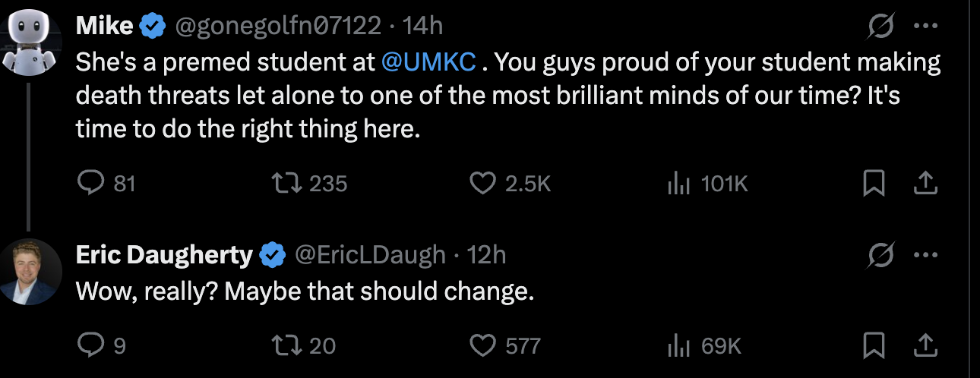The width and height of the screenshot is (980, 378).
Task: Share Eric Daugherty's reply
Action: click(x=925, y=346)
